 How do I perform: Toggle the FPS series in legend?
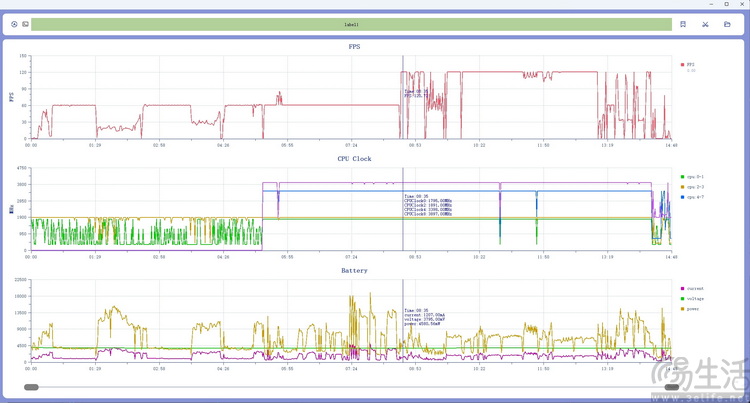coord(688,64)
